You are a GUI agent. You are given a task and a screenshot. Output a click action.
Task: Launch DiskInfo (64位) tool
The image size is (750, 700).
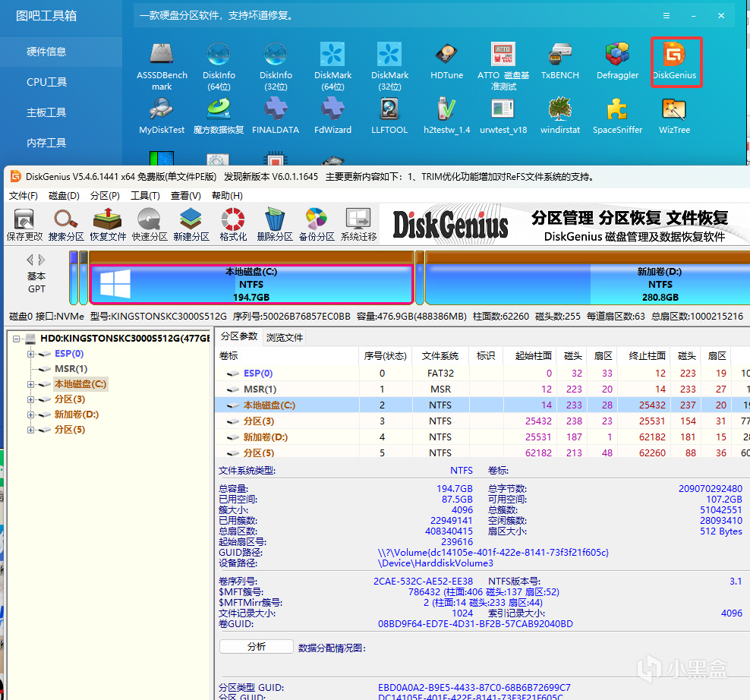[219, 66]
